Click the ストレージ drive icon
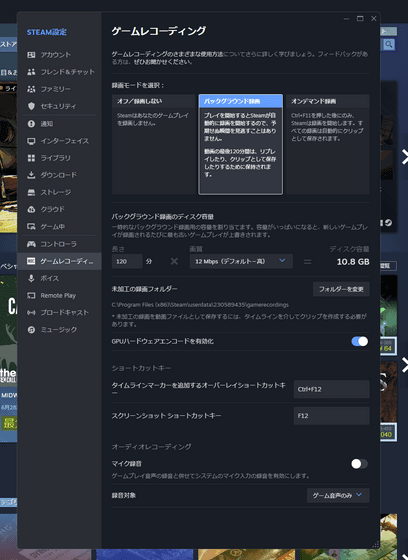The image size is (408, 560). (31, 192)
